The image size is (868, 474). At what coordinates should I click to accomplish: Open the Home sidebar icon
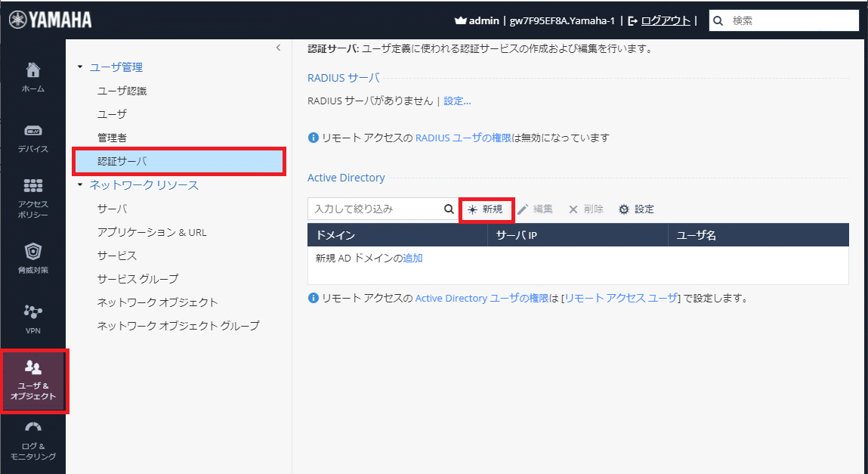point(32,71)
